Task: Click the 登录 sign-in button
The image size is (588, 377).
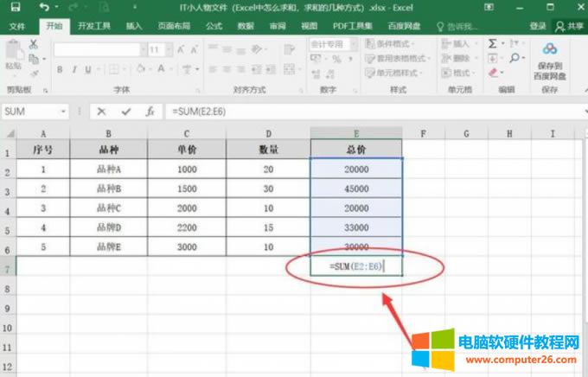Action: (x=537, y=26)
